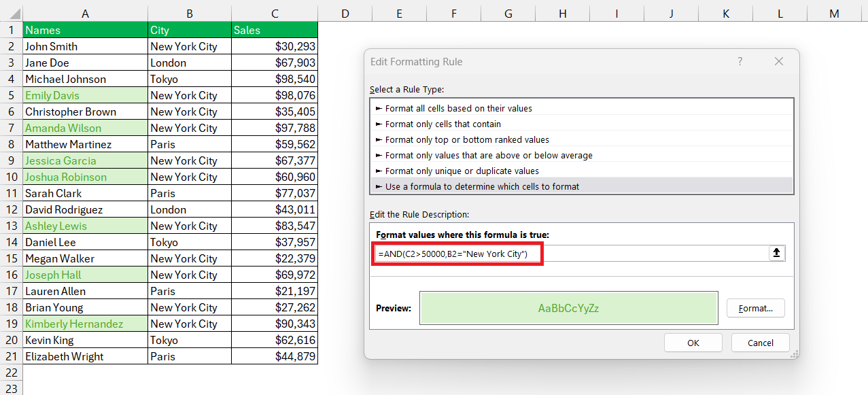868x395 pixels.
Task: Select the highlighted cell Joshua Robinson
Action: [85, 177]
